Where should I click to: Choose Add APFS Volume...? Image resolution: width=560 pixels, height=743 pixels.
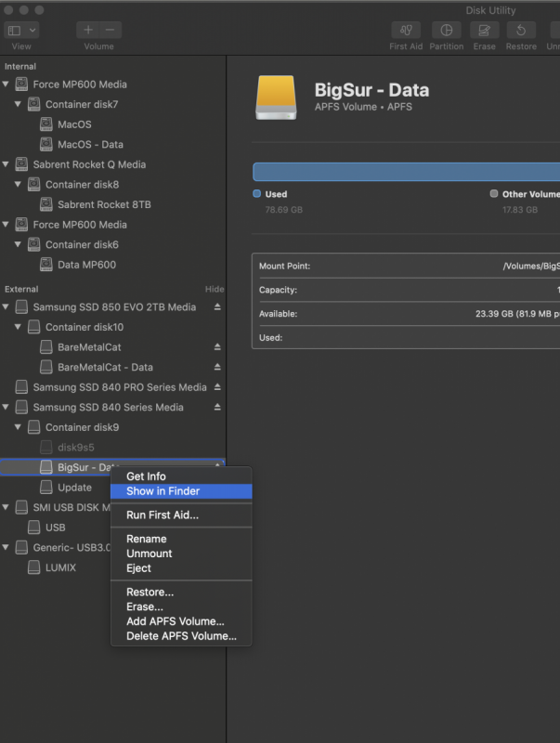click(x=181, y=621)
